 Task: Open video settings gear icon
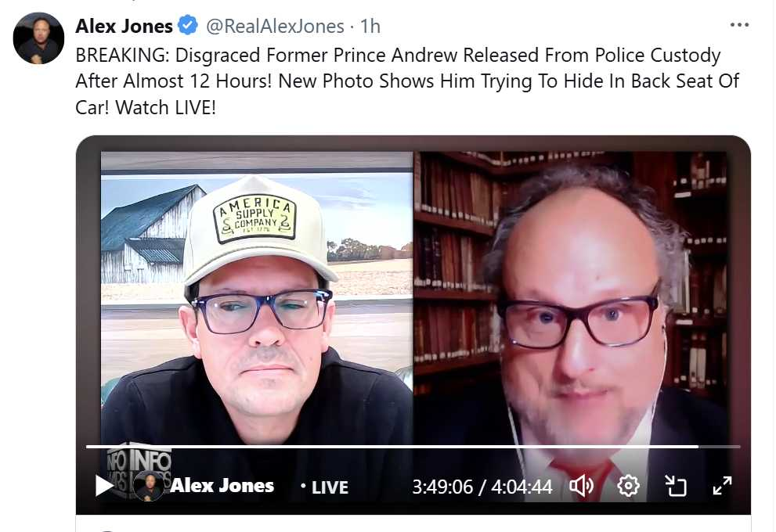pyautogui.click(x=628, y=486)
